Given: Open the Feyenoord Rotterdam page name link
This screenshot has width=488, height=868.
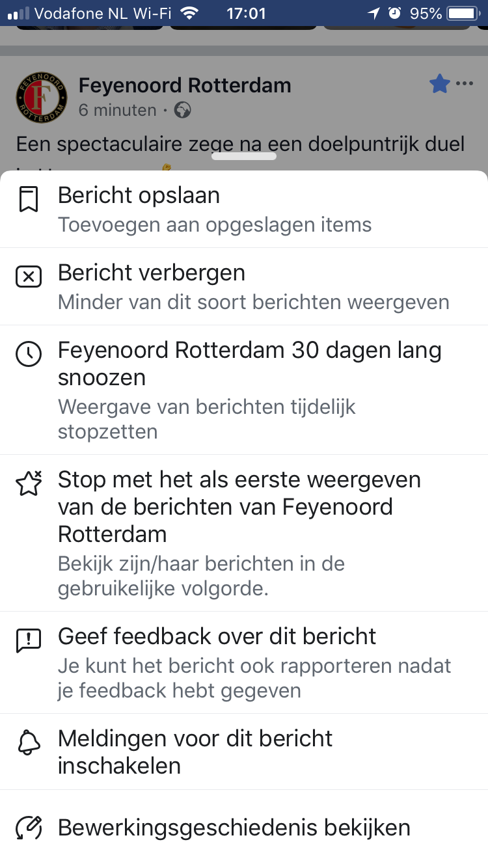Looking at the screenshot, I should click(x=185, y=85).
